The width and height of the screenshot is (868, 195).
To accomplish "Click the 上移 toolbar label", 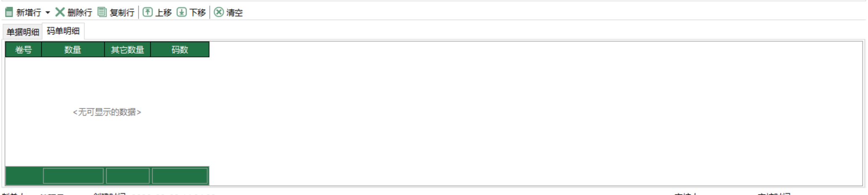I will click(163, 13).
